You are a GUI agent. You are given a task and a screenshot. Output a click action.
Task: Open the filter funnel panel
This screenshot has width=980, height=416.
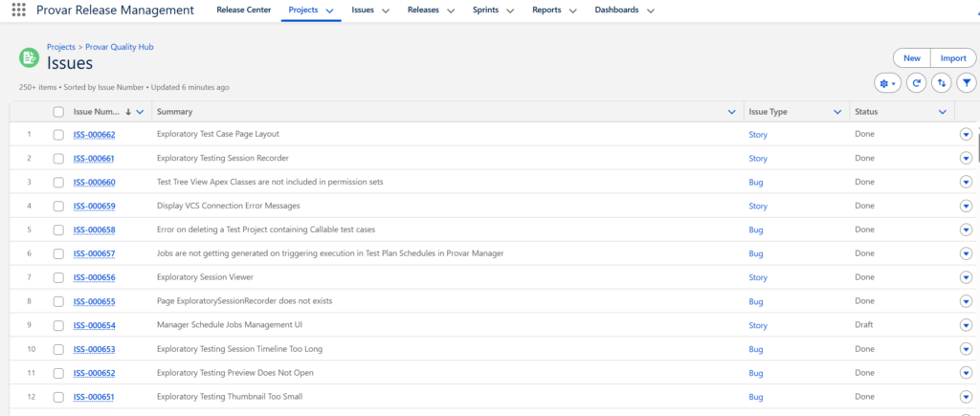[967, 83]
